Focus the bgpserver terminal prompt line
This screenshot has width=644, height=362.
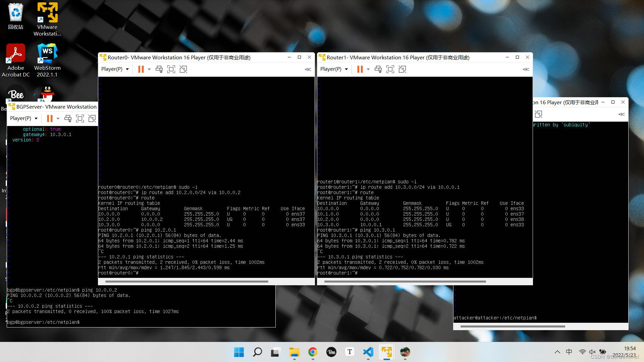point(43,322)
